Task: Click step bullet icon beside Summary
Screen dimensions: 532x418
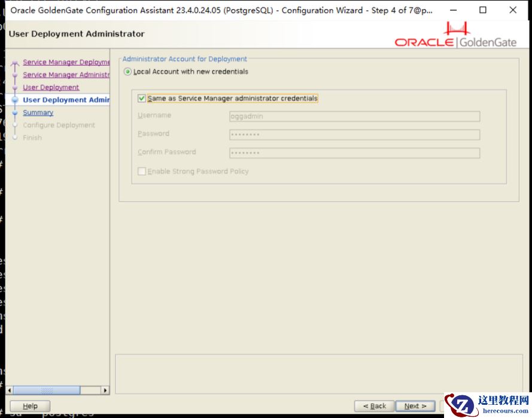Action: click(x=15, y=113)
